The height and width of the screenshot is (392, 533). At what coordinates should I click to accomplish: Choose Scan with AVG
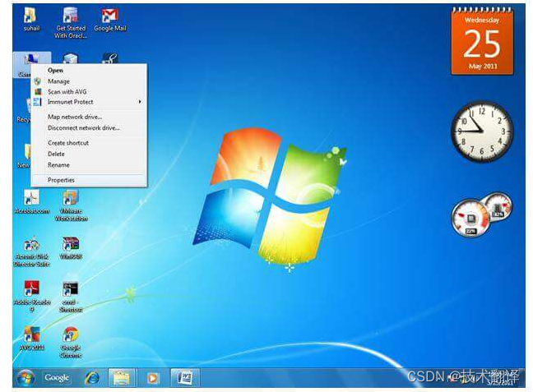tap(89, 91)
